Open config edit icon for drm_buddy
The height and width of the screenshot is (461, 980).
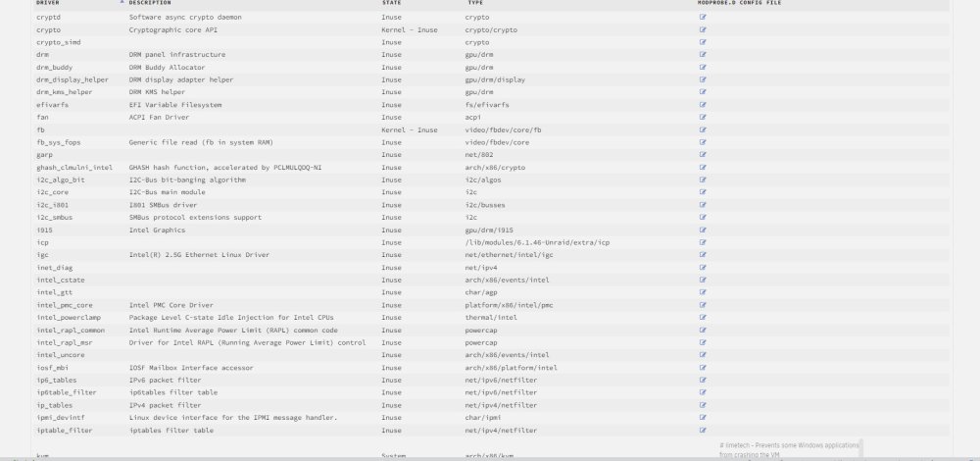[x=703, y=67]
